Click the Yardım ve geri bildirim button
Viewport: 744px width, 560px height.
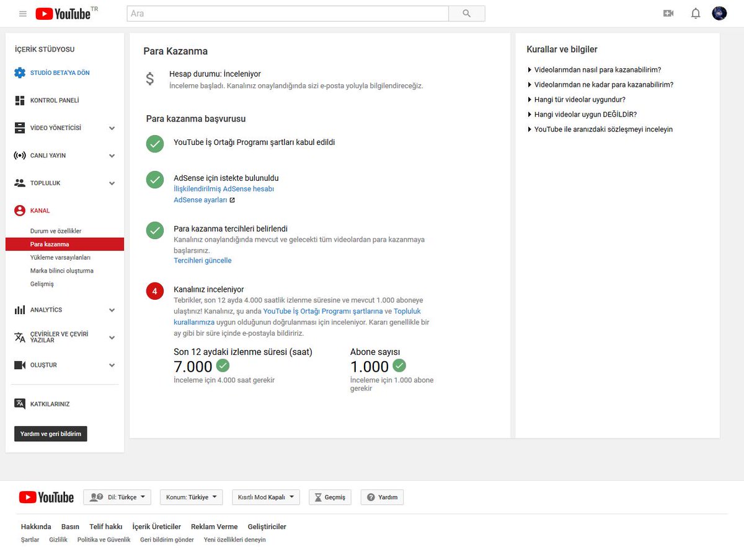[x=51, y=434]
